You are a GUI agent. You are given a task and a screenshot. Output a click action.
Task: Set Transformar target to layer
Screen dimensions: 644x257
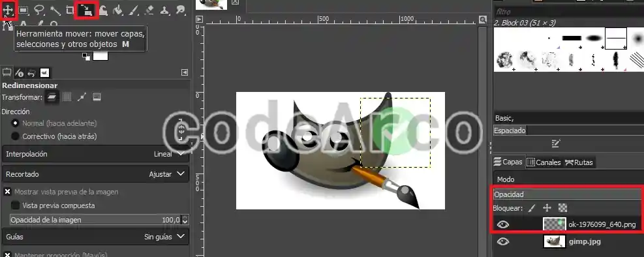pyautogui.click(x=52, y=97)
